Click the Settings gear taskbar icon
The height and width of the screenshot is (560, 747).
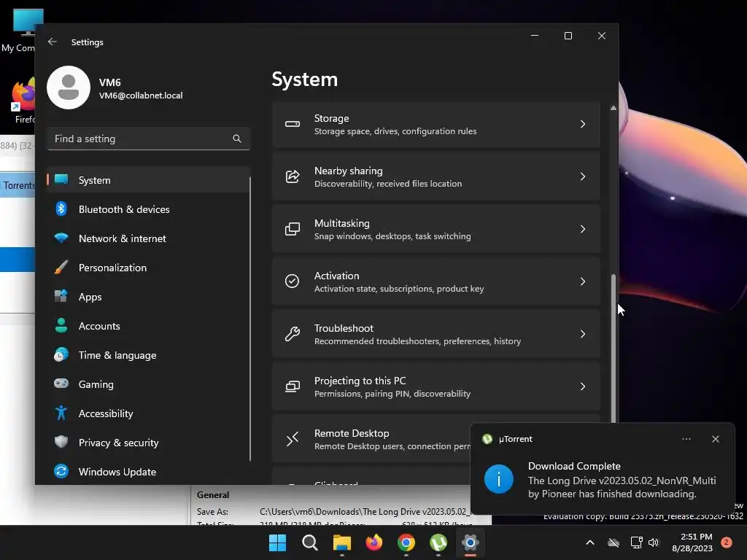pyautogui.click(x=471, y=542)
